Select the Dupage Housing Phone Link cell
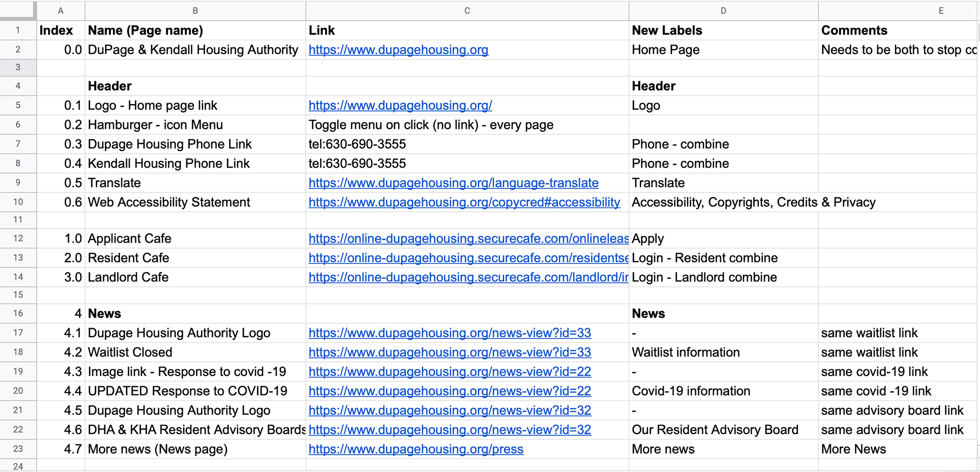Screen dimensions: 980x472 (x=195, y=145)
